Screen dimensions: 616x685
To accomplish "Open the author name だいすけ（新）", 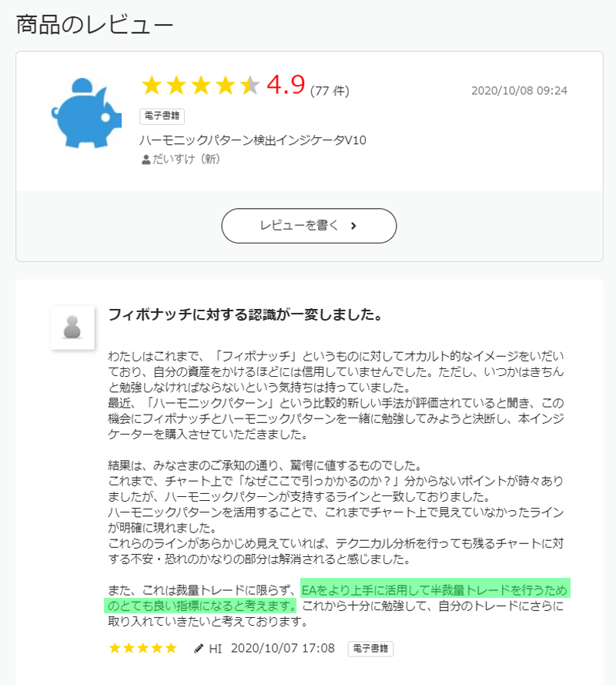I will pyautogui.click(x=186, y=159).
